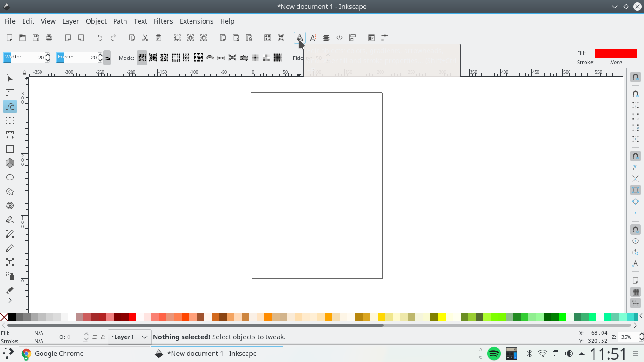Click the palette horizontal scrollbar
644x362 pixels.
click(195, 325)
